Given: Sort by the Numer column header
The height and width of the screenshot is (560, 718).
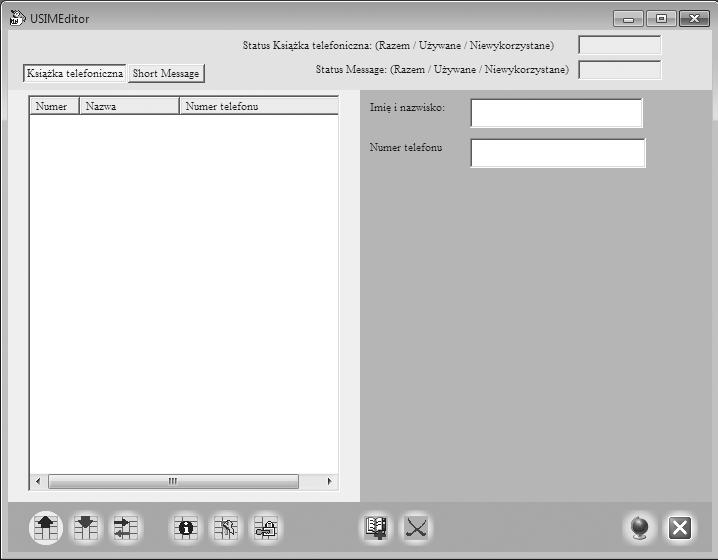Looking at the screenshot, I should click(54, 106).
